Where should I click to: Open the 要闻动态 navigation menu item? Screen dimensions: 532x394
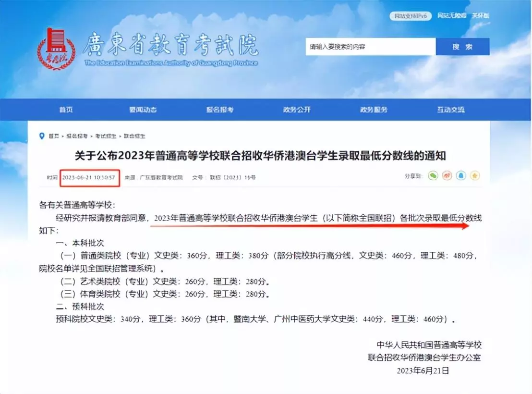[143, 110]
